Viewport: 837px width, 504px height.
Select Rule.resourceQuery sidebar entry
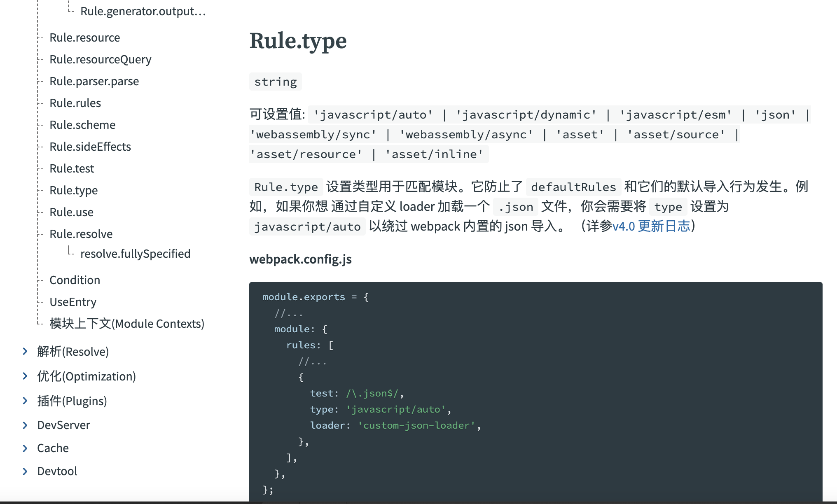[100, 59]
